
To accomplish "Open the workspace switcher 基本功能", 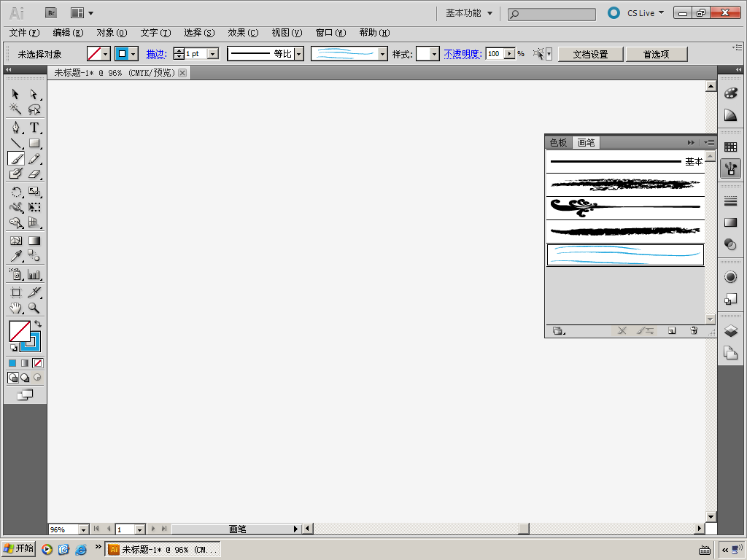I will [x=469, y=13].
